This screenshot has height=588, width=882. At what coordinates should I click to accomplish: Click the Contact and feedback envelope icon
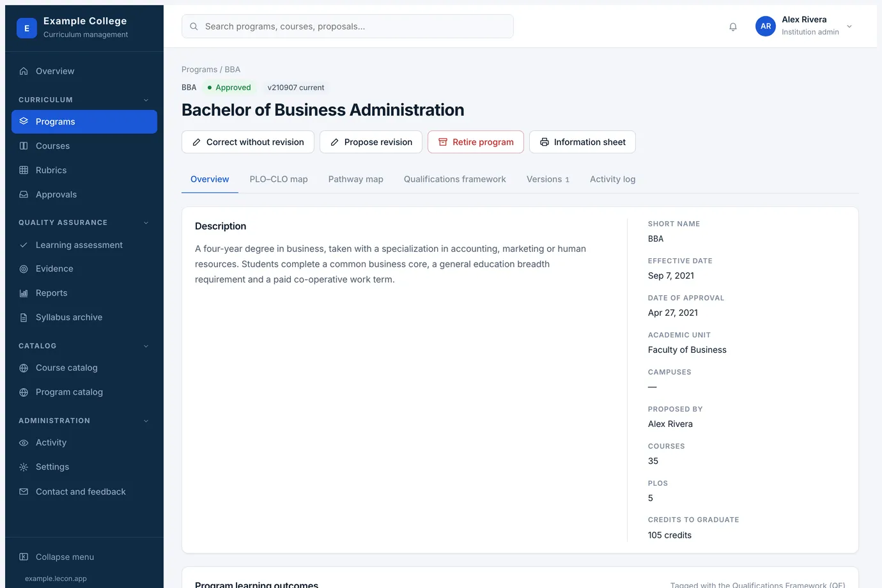coord(24,491)
